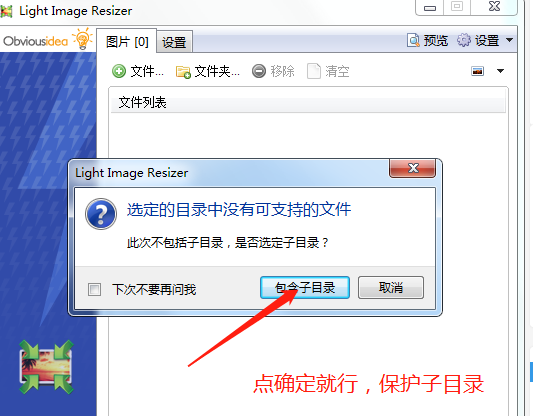The width and height of the screenshot is (533, 416).
Task: Click the settings gear icon
Action: pyautogui.click(x=464, y=40)
